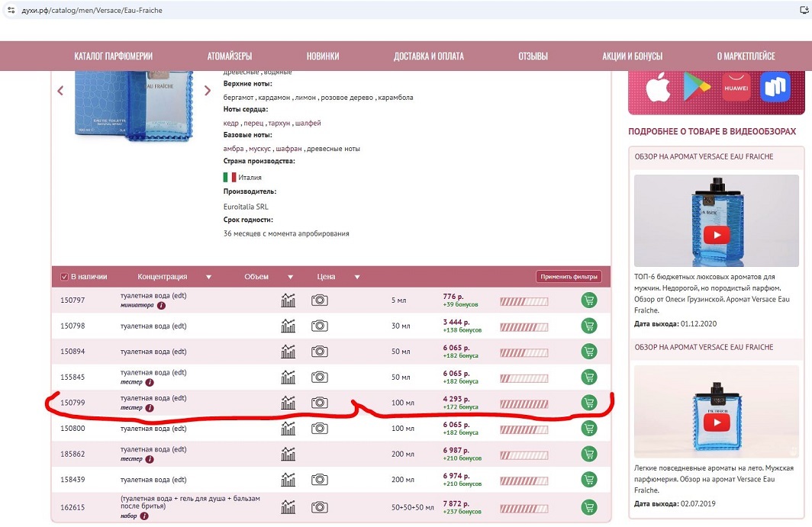Open Apple App Store icon

point(657,88)
